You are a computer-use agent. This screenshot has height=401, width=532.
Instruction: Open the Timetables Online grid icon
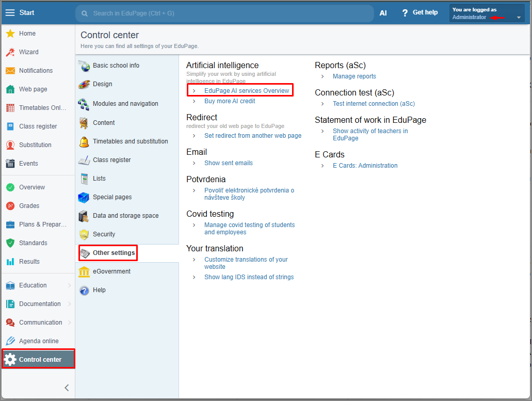click(x=10, y=108)
